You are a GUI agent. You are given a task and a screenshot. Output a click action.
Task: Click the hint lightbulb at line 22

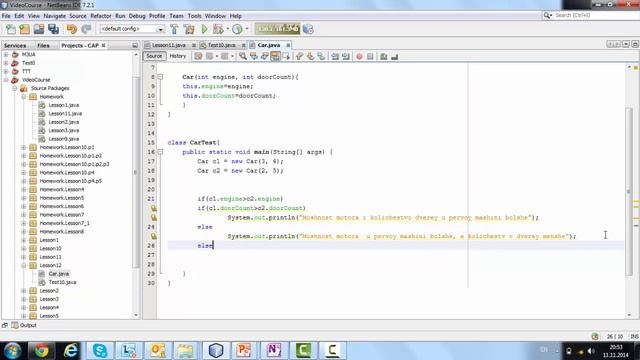153,208
